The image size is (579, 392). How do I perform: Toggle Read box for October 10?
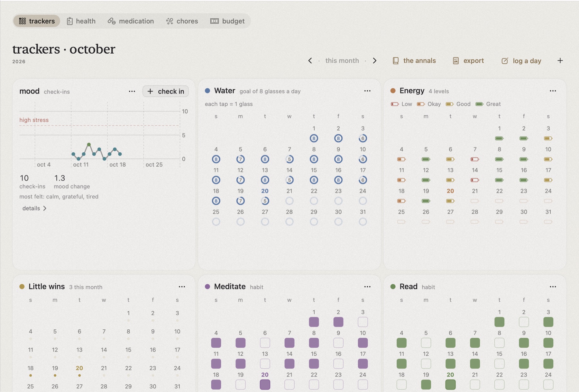[548, 343]
